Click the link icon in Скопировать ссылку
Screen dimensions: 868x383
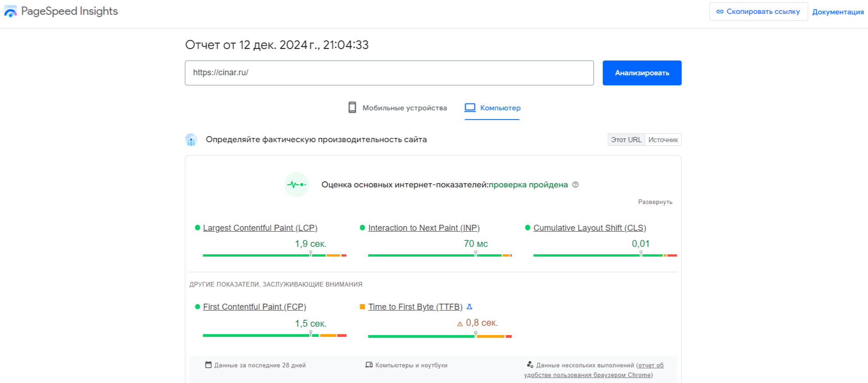click(719, 12)
